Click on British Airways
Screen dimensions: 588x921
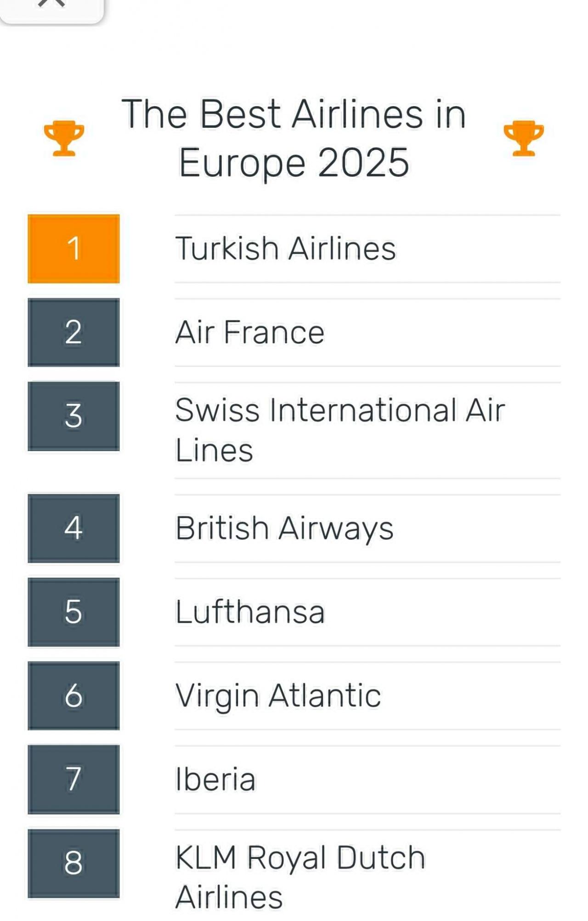point(284,528)
